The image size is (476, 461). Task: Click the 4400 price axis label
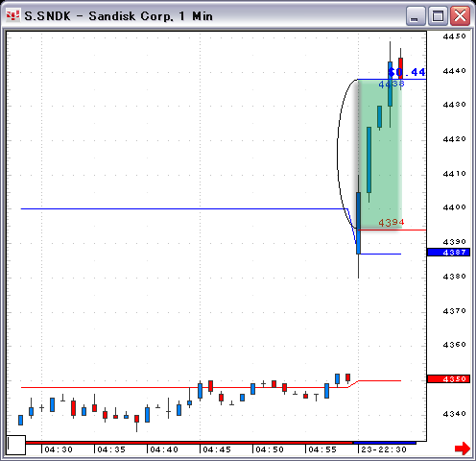(454, 207)
